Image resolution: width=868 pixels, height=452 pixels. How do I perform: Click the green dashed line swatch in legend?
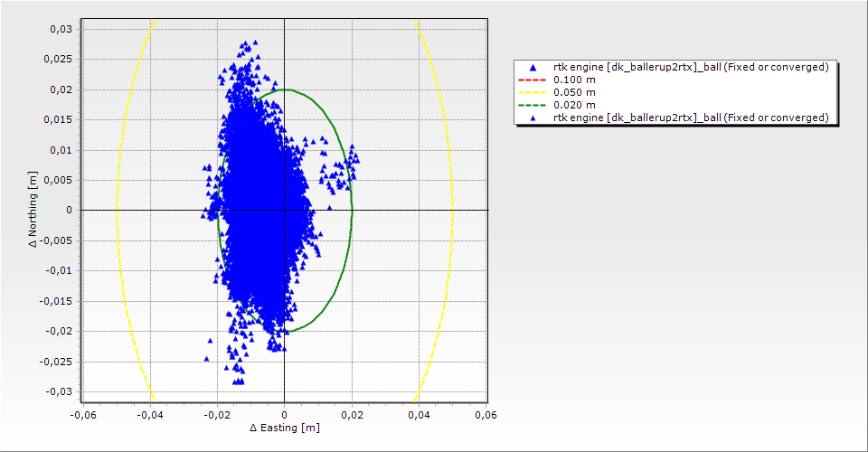click(x=533, y=105)
